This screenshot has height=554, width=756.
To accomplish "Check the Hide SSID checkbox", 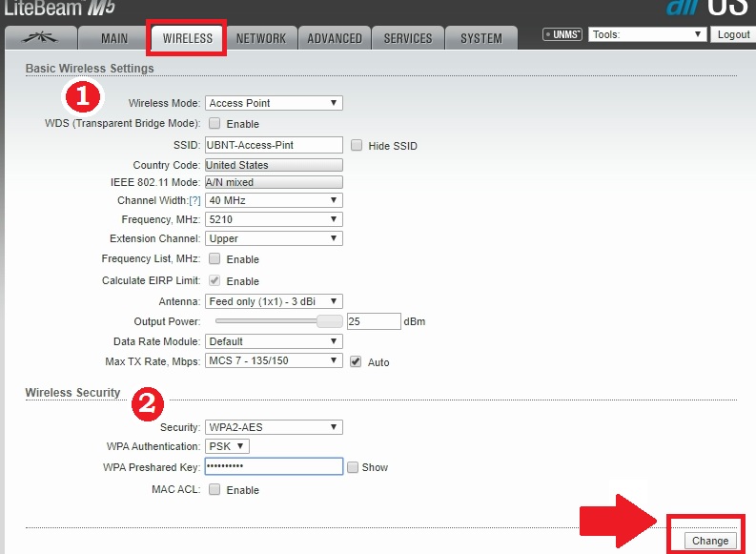I will point(357,145).
